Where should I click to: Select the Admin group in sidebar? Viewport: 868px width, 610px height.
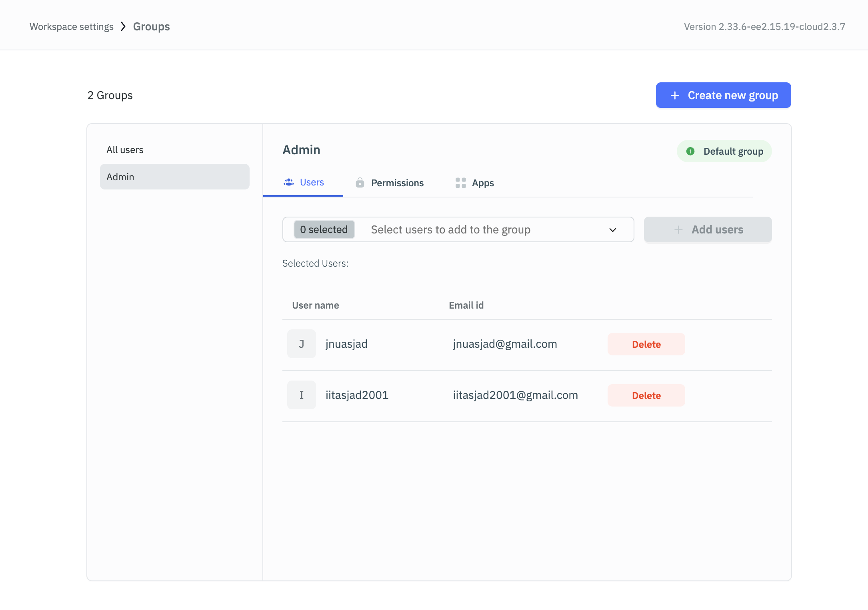[174, 177]
